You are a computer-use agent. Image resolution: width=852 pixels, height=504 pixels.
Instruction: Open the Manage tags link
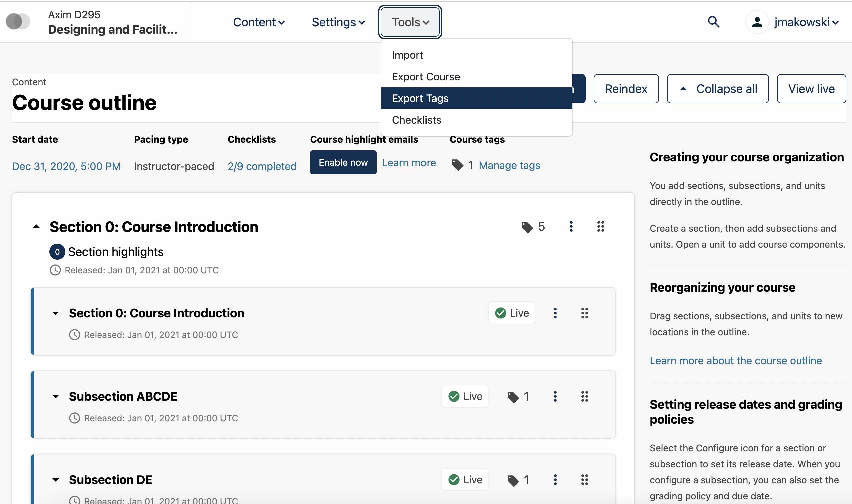(509, 165)
